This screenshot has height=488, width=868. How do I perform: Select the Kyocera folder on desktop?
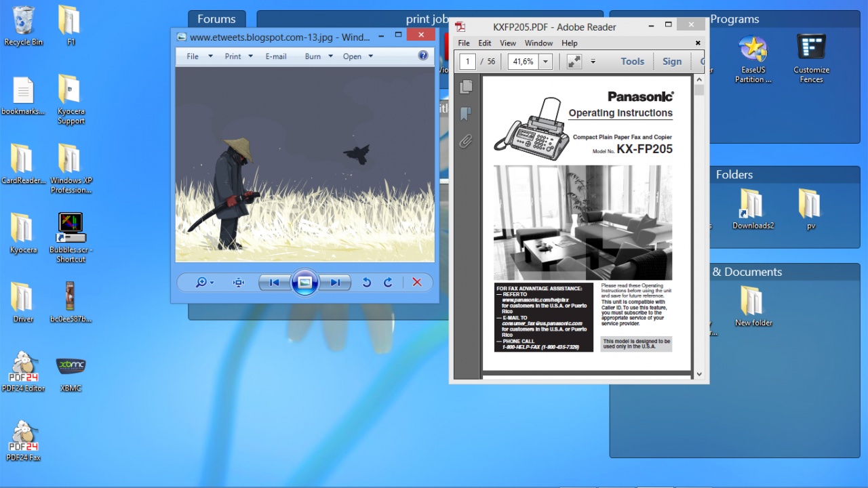(x=23, y=234)
